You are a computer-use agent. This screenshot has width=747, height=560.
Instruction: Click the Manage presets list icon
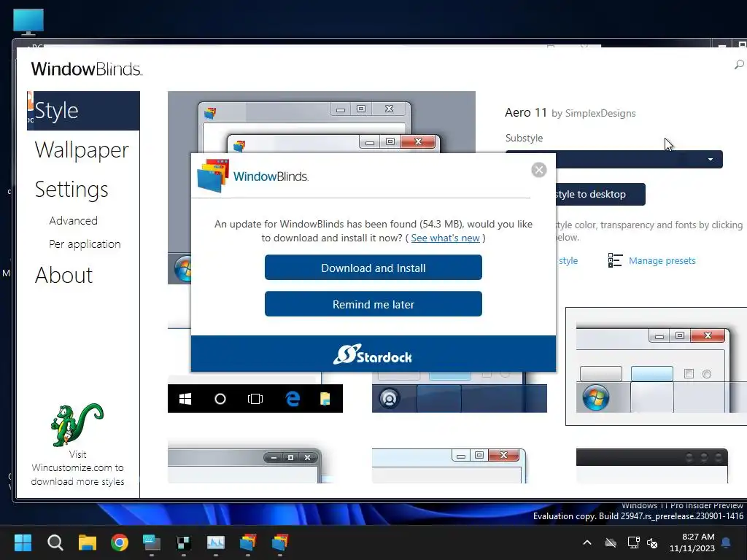[x=615, y=260]
